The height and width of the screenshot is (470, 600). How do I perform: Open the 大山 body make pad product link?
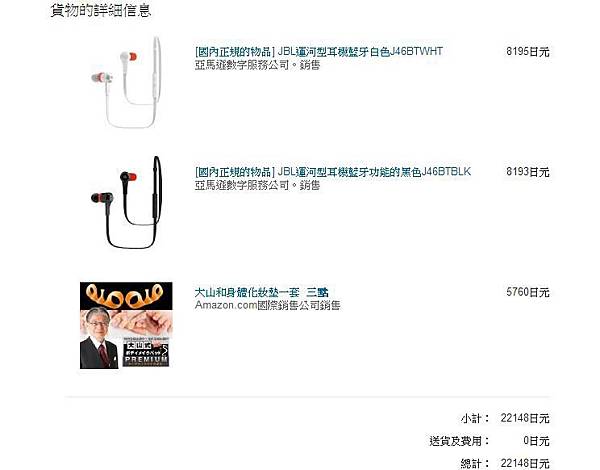[261, 292]
